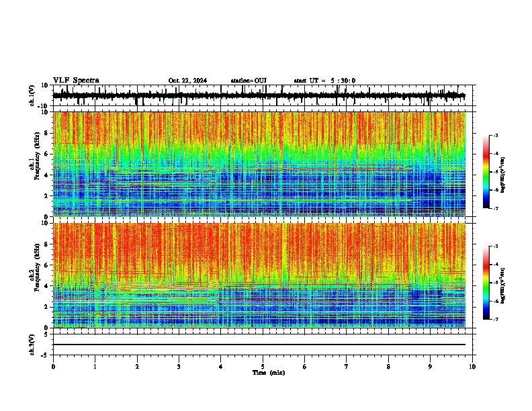532x411 pixels.
Task: Click the ch.2 spectrogram color bar
Action: click(486, 283)
